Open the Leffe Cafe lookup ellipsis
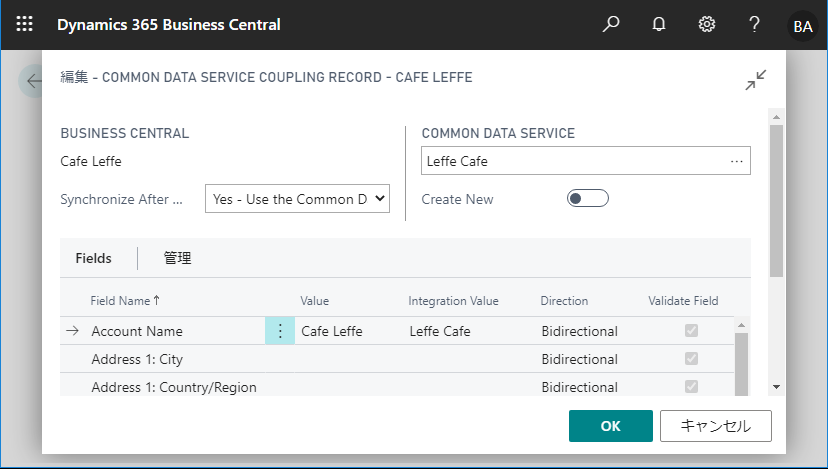The width and height of the screenshot is (828, 469). pos(737,161)
